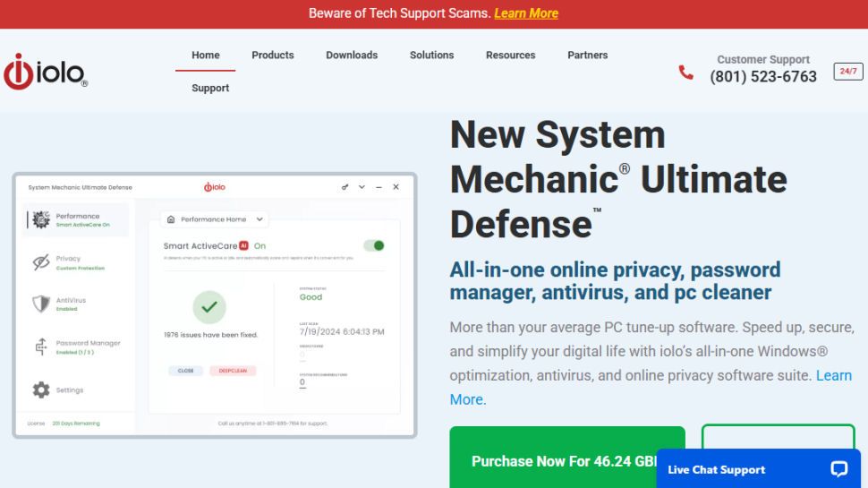
Task: Open the Products menu
Action: (x=273, y=55)
